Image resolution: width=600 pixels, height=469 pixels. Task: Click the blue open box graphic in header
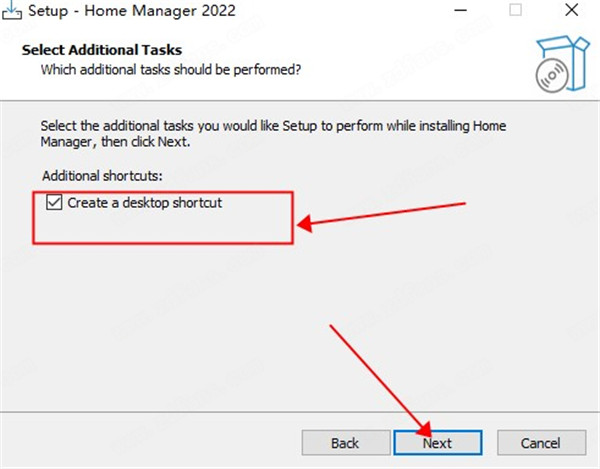[x=567, y=62]
